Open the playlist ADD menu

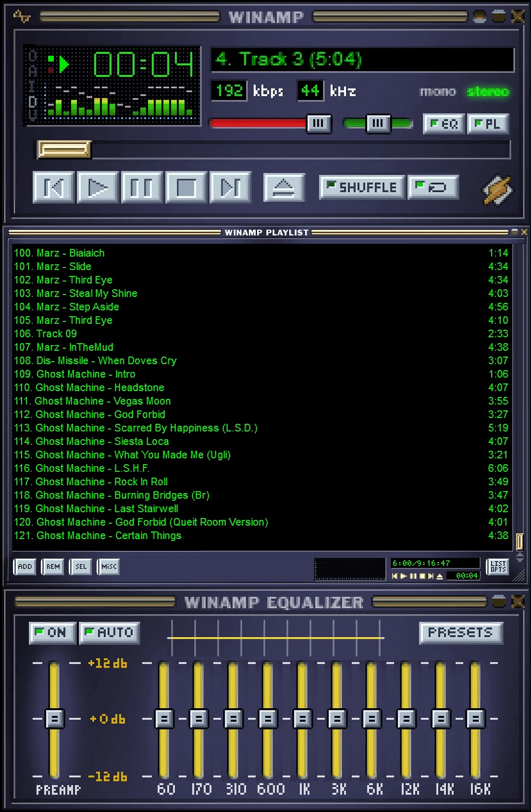click(x=25, y=566)
